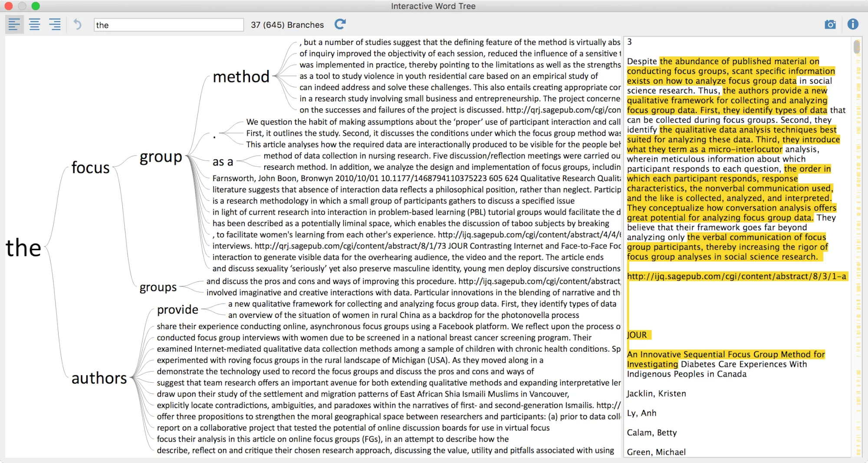This screenshot has width=868, height=463.
Task: Click author name 'Green, Michael'
Action: 656,452
